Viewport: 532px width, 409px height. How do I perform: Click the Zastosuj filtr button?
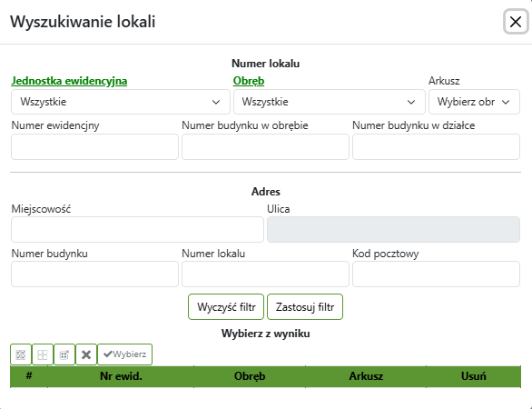305,307
